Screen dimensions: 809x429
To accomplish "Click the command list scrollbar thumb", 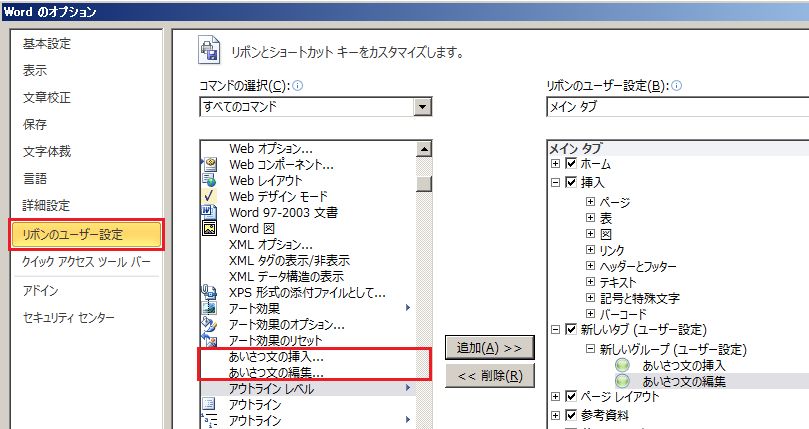I will click(x=424, y=184).
